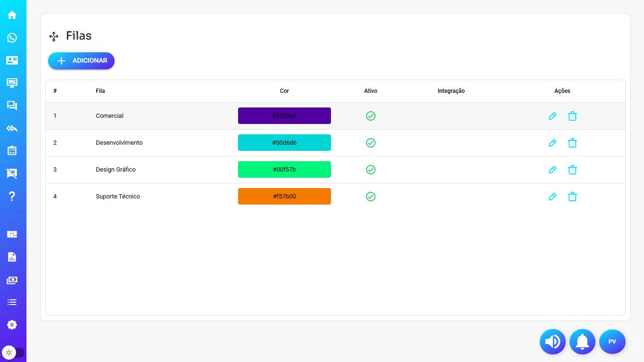
Task: Open the contacts card icon
Action: click(x=12, y=60)
